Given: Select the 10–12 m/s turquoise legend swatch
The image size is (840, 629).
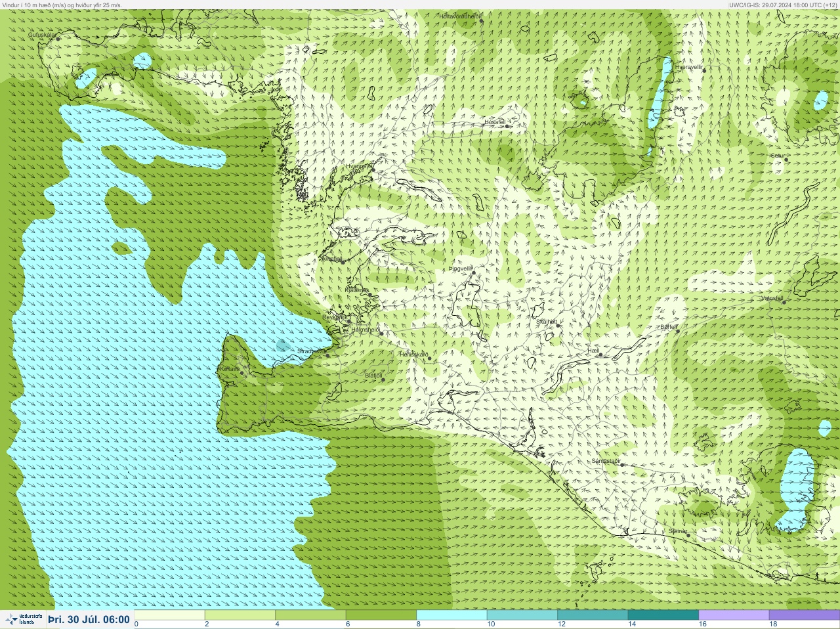Looking at the screenshot, I should 522,615.
